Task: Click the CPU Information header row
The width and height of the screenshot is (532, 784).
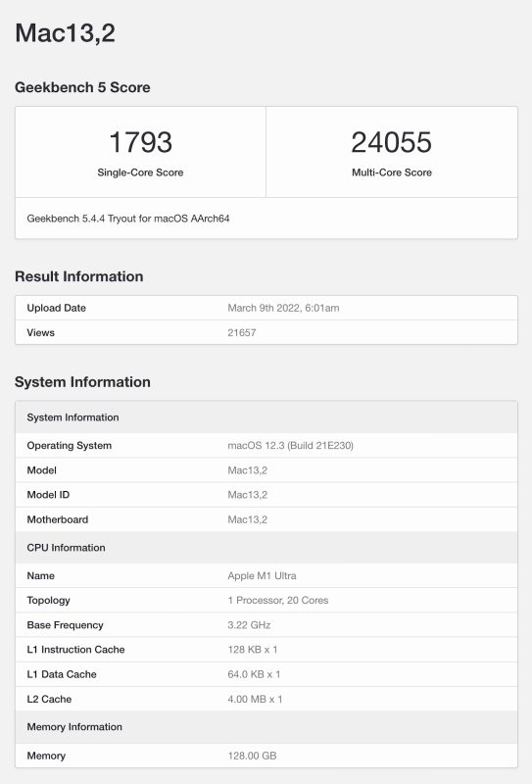Action: coord(266,548)
